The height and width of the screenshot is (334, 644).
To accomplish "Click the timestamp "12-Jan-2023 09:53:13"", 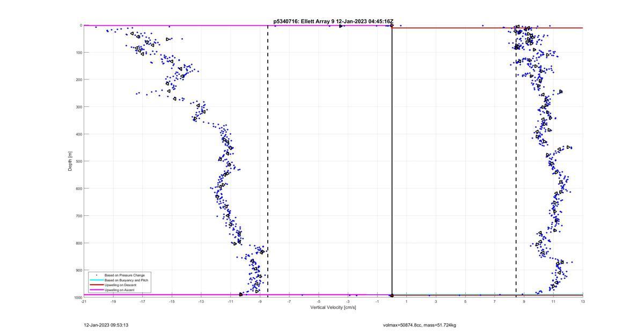I will click(x=106, y=325).
